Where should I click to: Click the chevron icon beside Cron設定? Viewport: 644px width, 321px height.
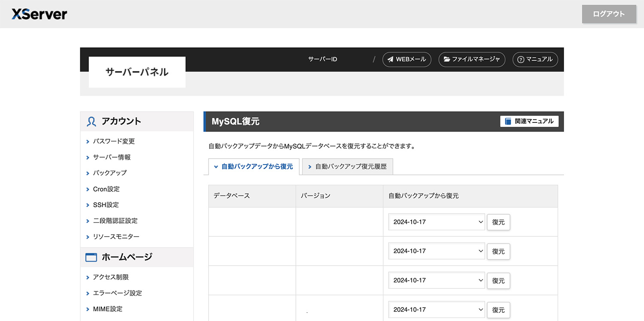click(x=88, y=189)
